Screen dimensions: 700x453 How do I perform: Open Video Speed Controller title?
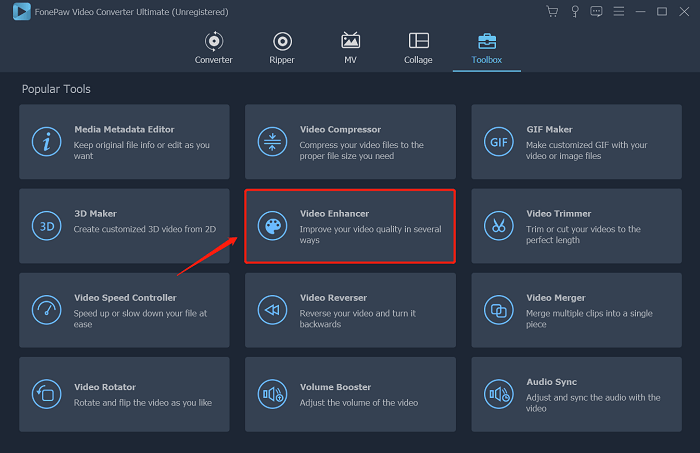(x=125, y=298)
